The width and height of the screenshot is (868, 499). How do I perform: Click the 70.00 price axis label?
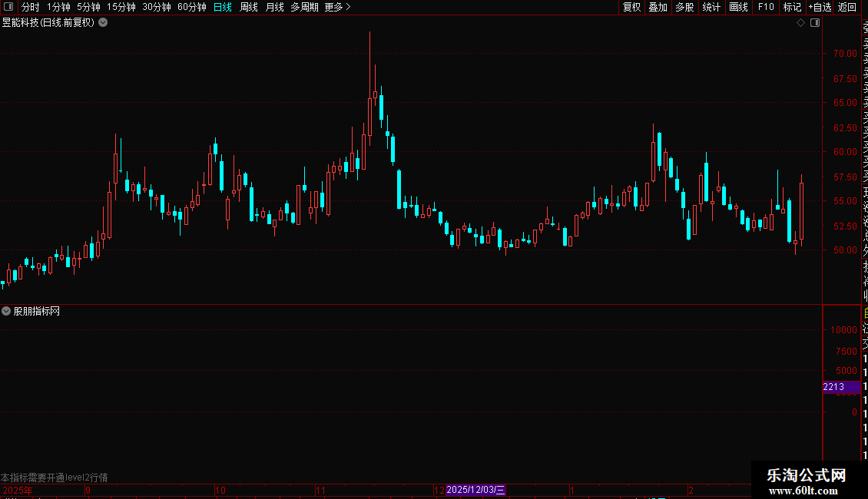(845, 54)
